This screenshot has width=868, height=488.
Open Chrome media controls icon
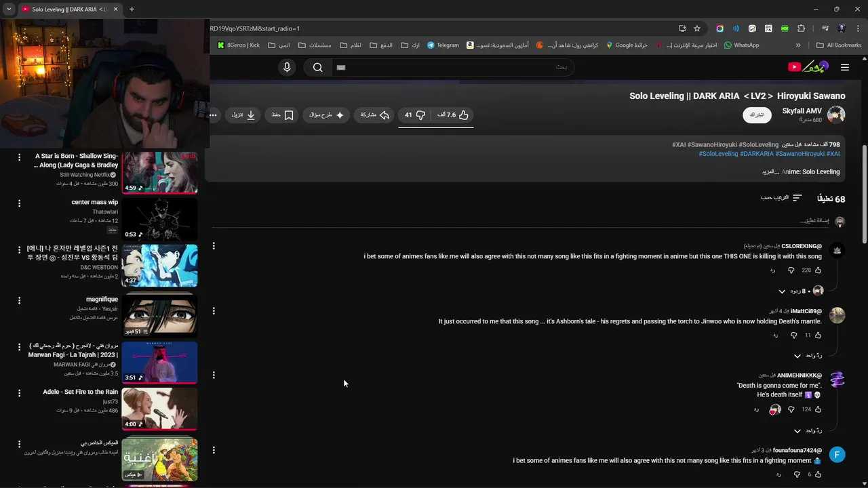pyautogui.click(x=825, y=28)
